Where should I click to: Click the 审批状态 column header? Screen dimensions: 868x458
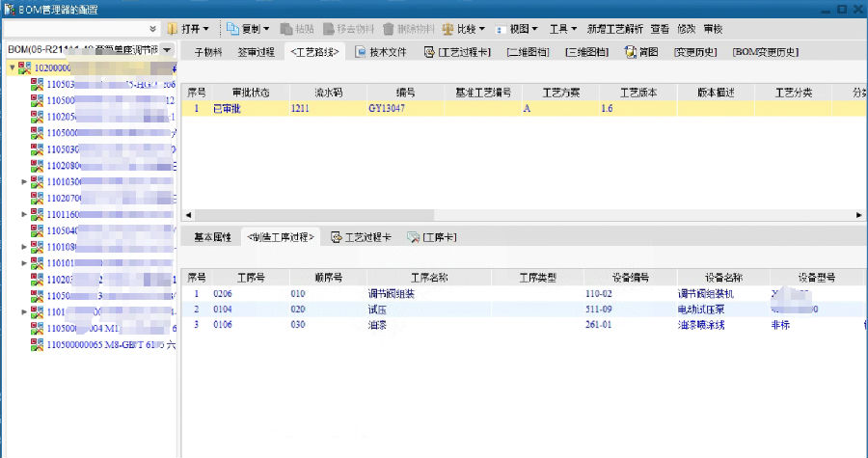click(x=250, y=93)
